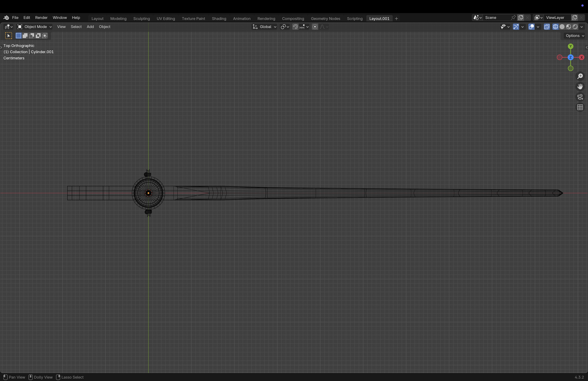
Task: Switch to wireframe viewport shading
Action: pos(555,27)
